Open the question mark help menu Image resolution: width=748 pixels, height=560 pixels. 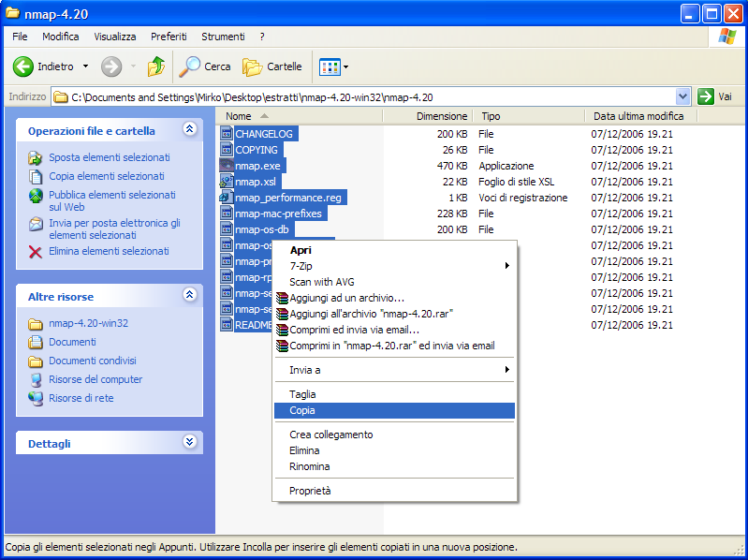262,37
